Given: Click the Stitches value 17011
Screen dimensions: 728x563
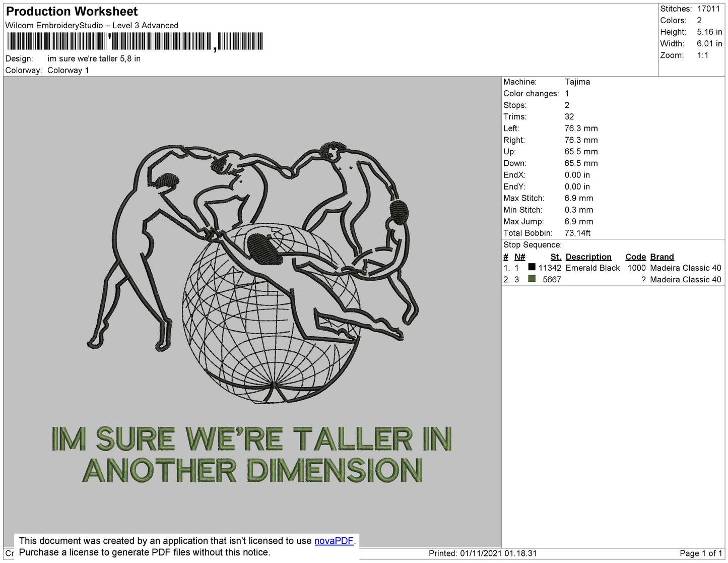Looking at the screenshot, I should (x=708, y=9).
